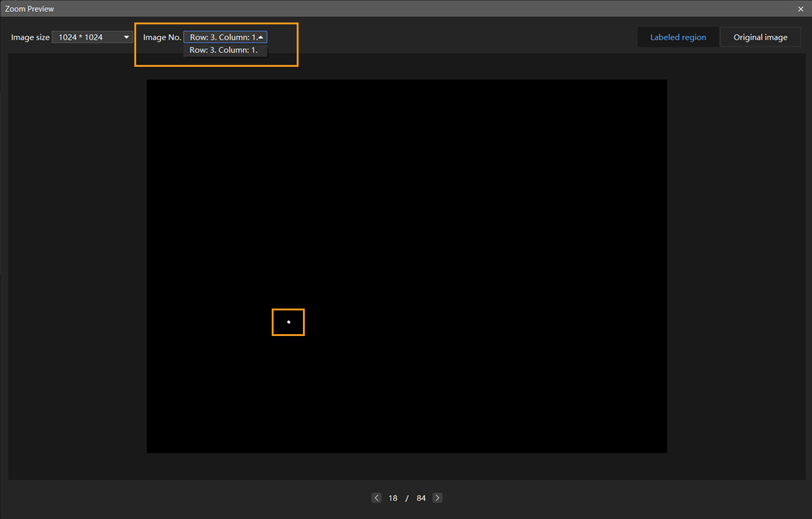
Task: Close the Zoom Preview window
Action: tap(801, 9)
